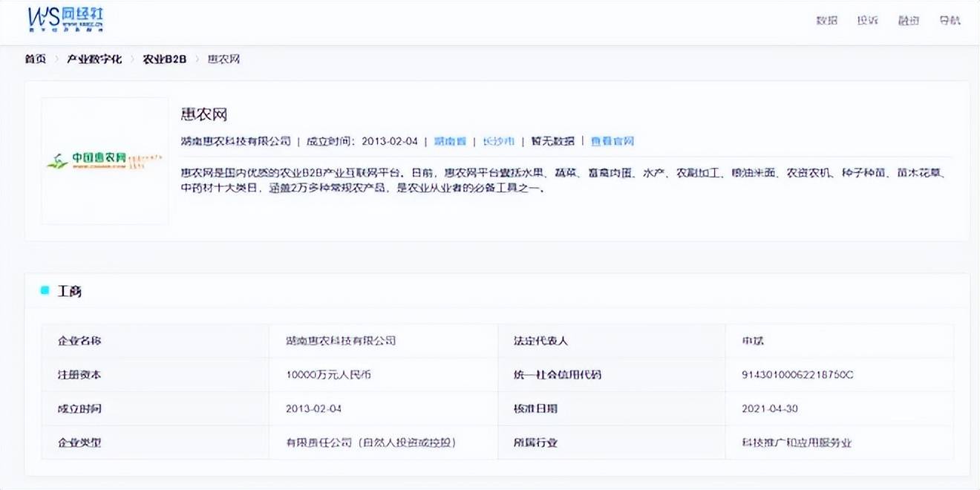Go to 首页 via the breadcrumb
This screenshot has width=980, height=490.
pyautogui.click(x=36, y=59)
